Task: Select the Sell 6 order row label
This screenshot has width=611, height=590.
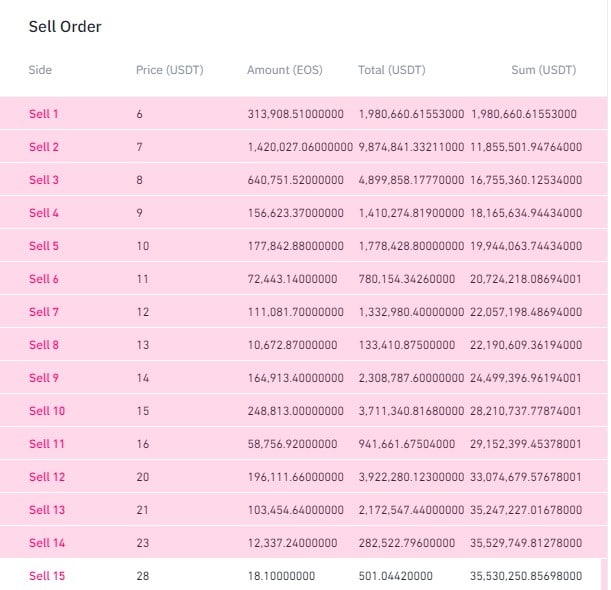Action: [x=44, y=279]
